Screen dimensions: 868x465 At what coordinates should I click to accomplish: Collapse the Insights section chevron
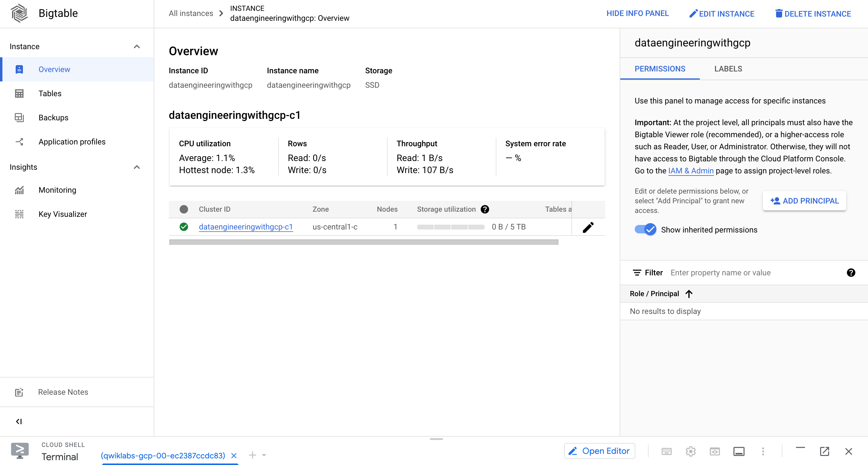click(137, 167)
